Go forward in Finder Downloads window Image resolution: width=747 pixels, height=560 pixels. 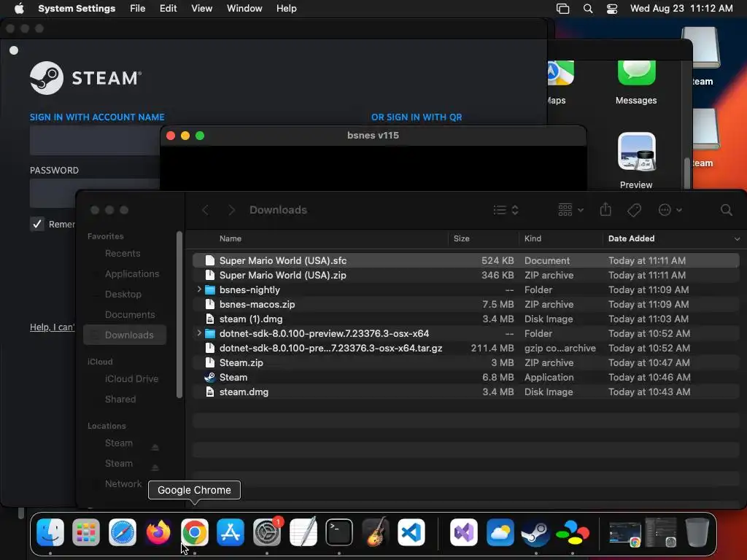[231, 210]
